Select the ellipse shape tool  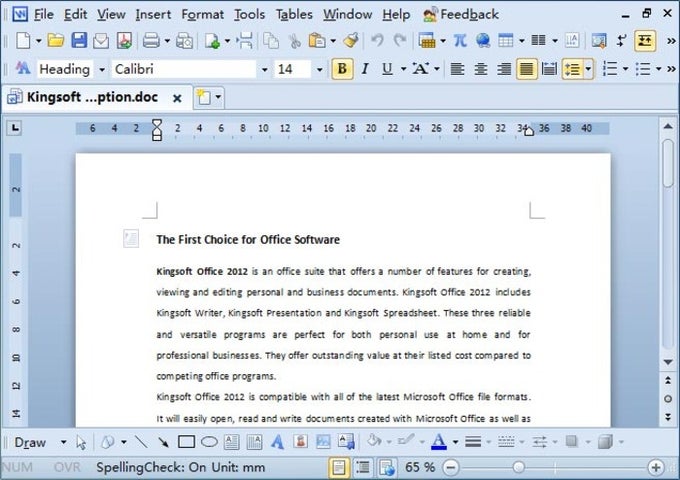[x=209, y=442]
